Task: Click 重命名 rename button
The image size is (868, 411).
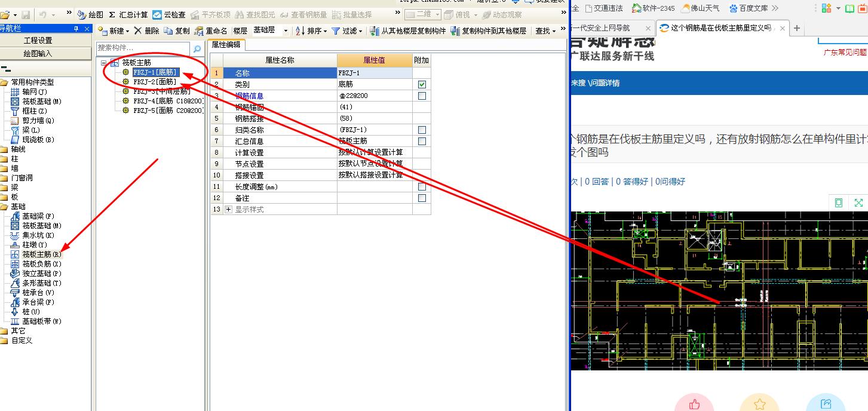Action: (211, 30)
